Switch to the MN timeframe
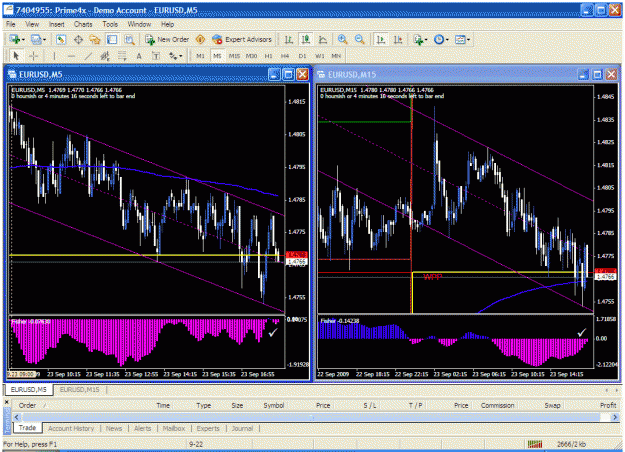This screenshot has width=625, height=452. click(x=336, y=56)
